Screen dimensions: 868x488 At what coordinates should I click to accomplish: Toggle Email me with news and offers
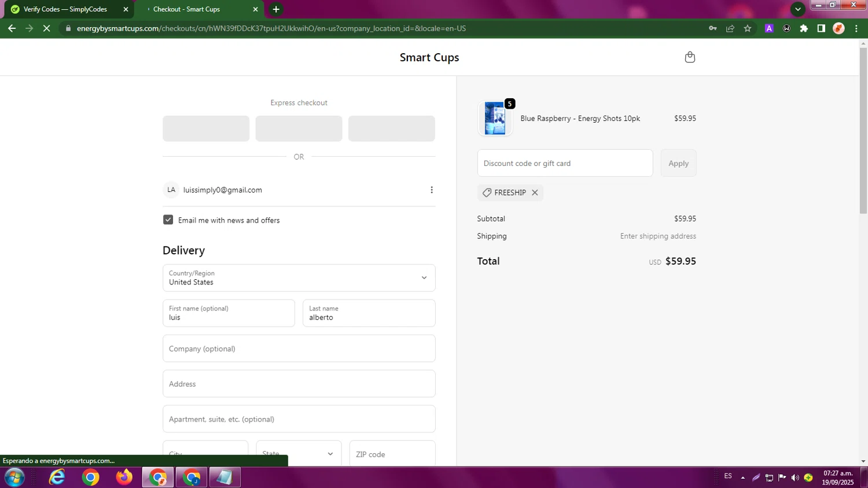click(x=168, y=220)
